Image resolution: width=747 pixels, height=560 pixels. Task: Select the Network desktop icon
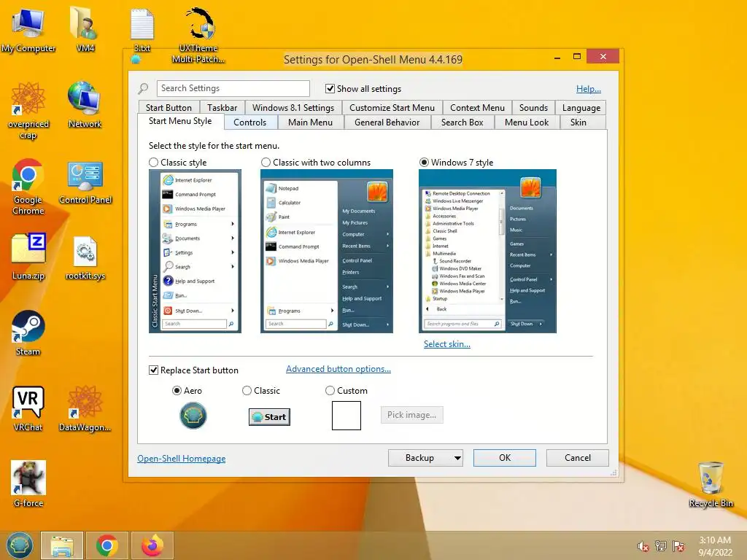85,105
